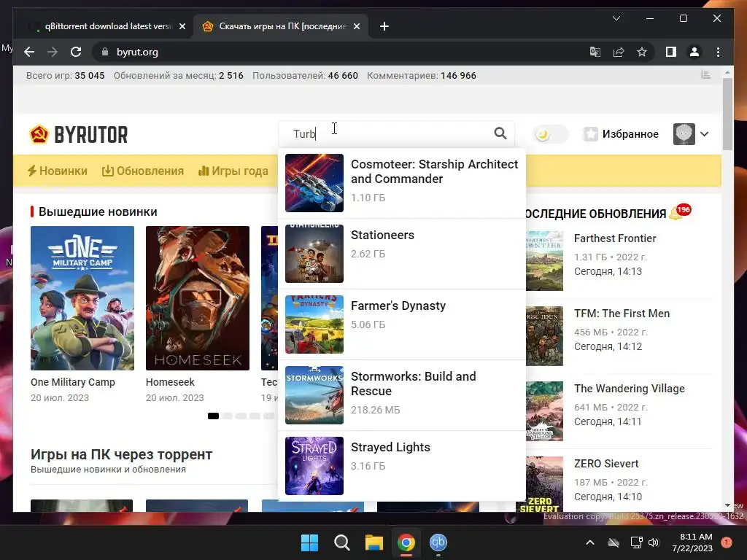Open Farthest Frontier update entry

click(x=619, y=261)
